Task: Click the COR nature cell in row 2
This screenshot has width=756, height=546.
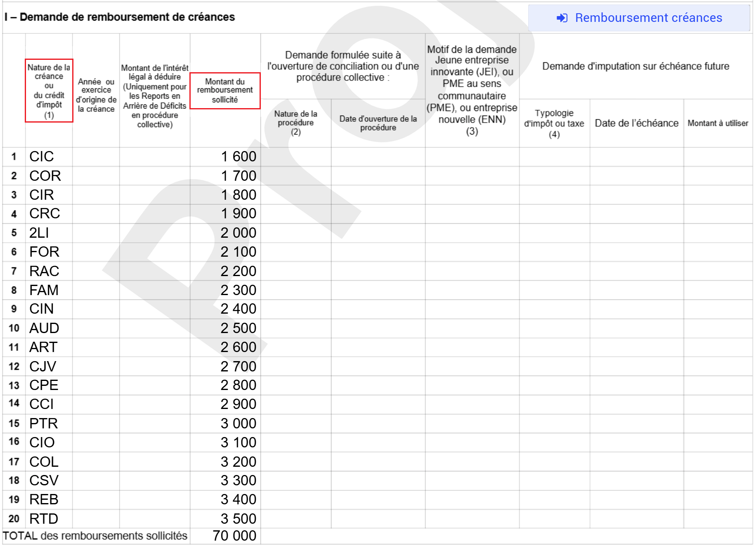Action: (49, 176)
